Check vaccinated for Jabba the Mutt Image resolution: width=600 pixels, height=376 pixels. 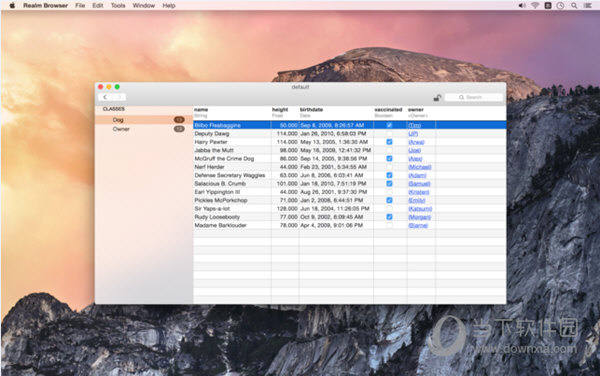(389, 150)
